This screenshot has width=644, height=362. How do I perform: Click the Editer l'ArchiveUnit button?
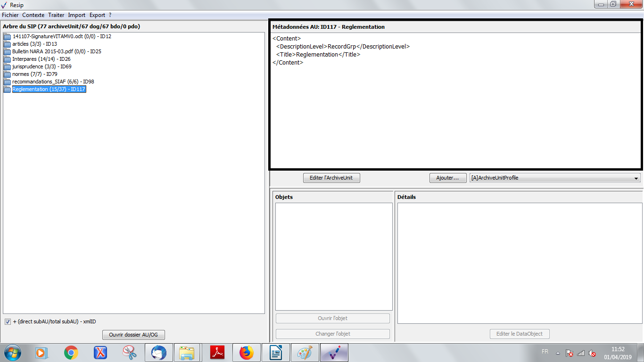click(331, 178)
